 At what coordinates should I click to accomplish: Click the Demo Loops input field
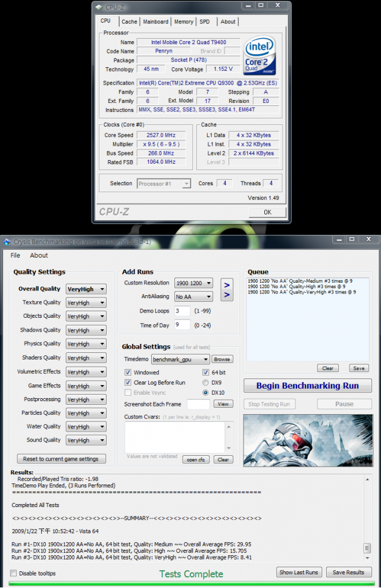[182, 311]
